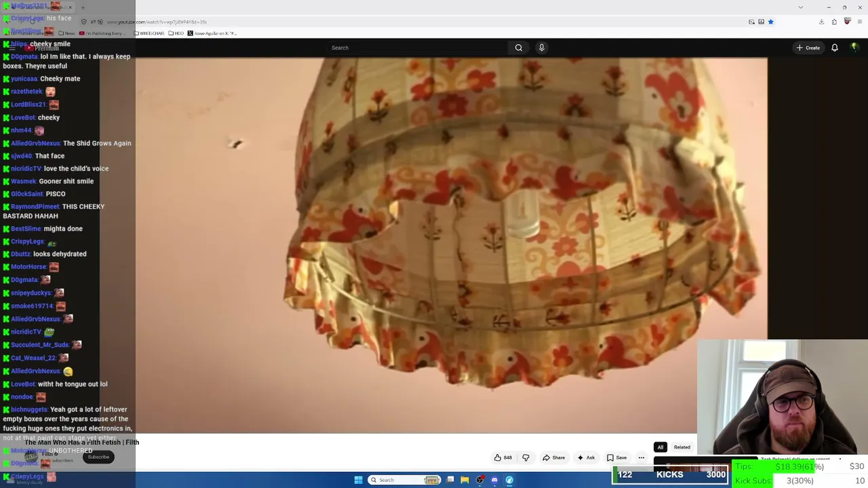Click username yunicaaa in chat
The height and width of the screenshot is (488, 868).
coord(24,79)
